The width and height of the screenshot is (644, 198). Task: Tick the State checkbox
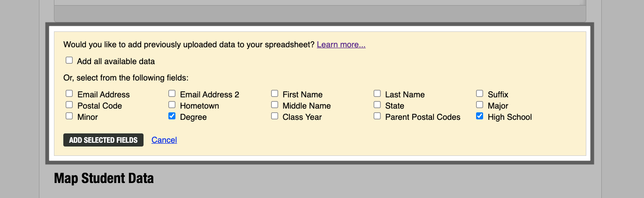click(377, 105)
